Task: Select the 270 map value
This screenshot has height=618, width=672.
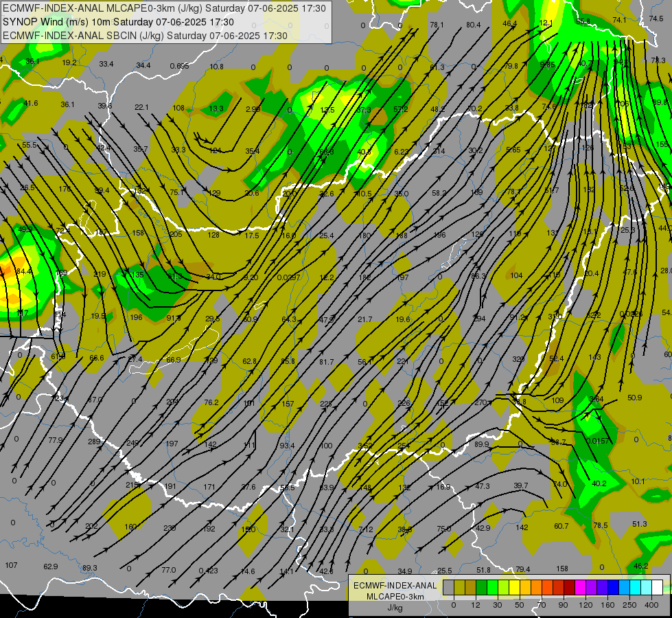Action: click(480, 402)
